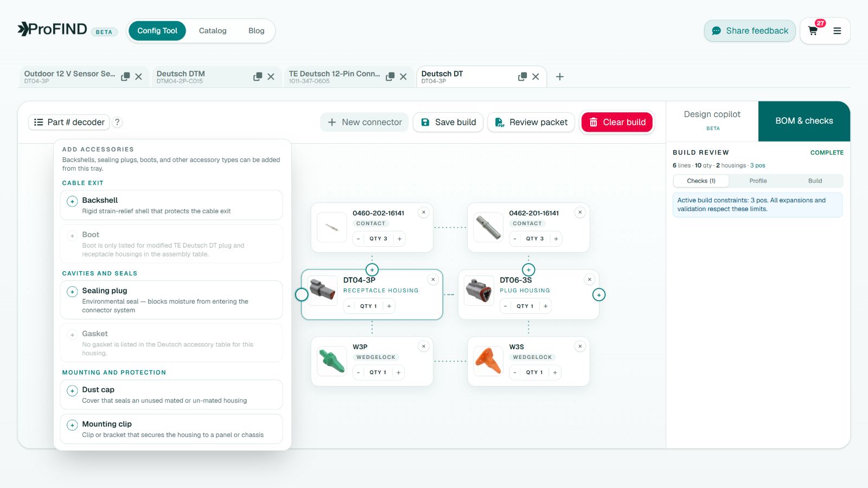Remove the W3P wedgelock card
The image size is (868, 488).
424,346
